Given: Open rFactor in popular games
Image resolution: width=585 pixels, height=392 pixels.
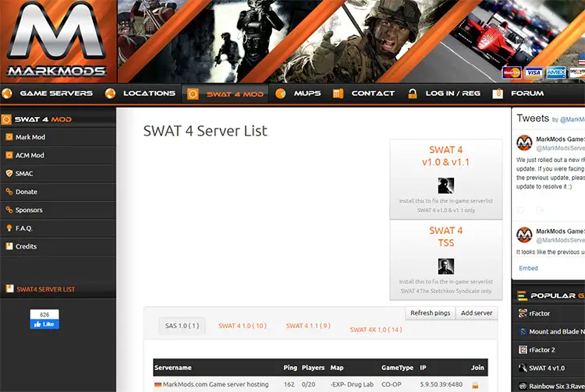Looking at the screenshot, I should (540, 313).
